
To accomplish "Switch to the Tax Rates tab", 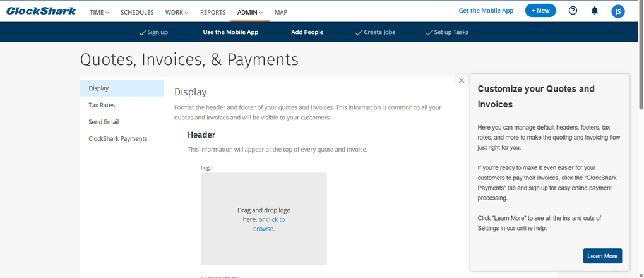I will (122, 105).
